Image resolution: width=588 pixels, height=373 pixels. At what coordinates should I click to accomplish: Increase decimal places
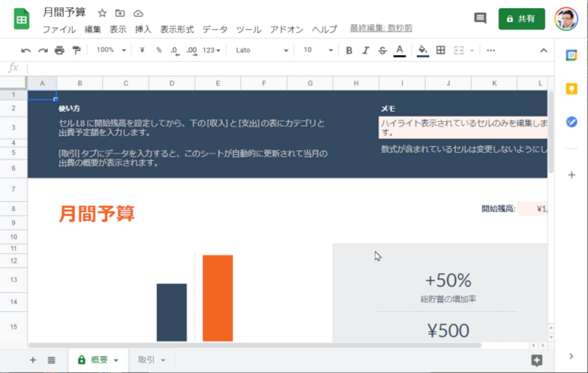click(192, 50)
